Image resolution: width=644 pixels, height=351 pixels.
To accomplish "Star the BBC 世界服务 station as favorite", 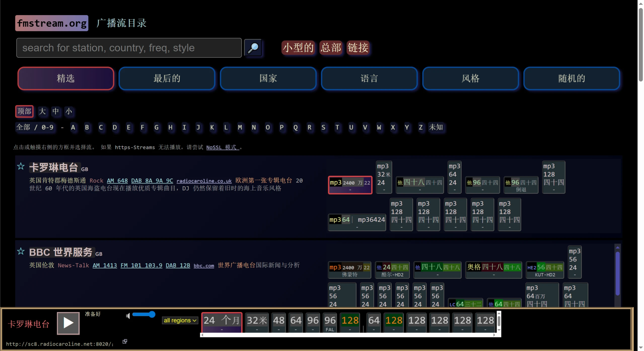I will [21, 251].
